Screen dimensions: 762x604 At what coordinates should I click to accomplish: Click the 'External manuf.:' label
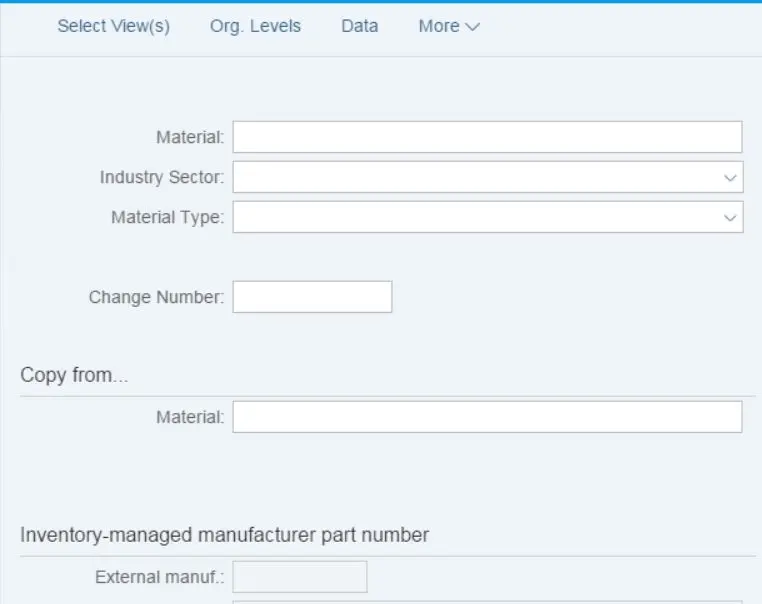pos(160,577)
